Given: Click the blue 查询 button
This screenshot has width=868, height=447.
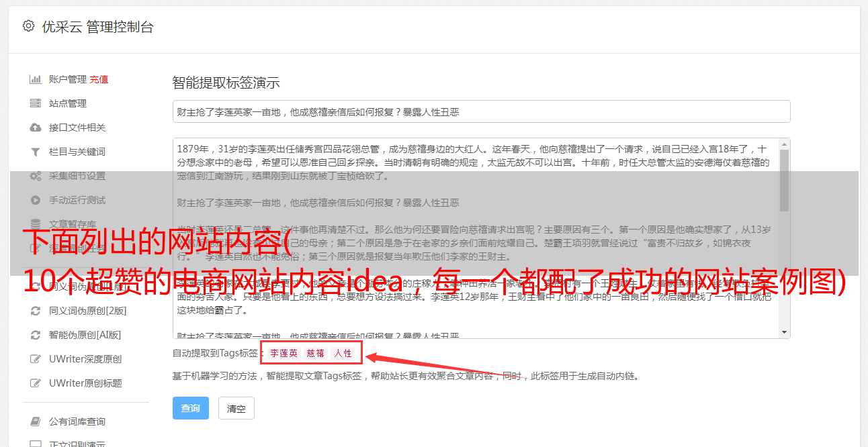Looking at the screenshot, I should pos(191,408).
